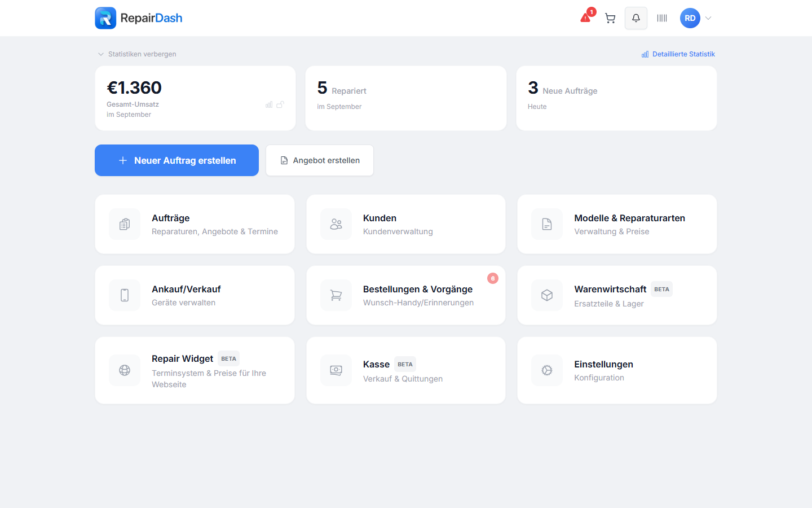Click the RepairDash logo
The height and width of the screenshot is (508, 812).
(x=139, y=18)
